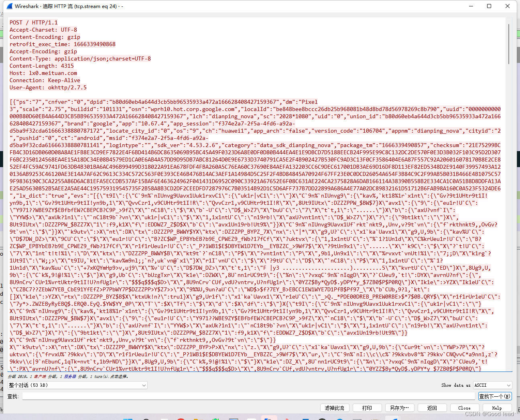Click the Close button in the button row

pyautogui.click(x=464, y=408)
